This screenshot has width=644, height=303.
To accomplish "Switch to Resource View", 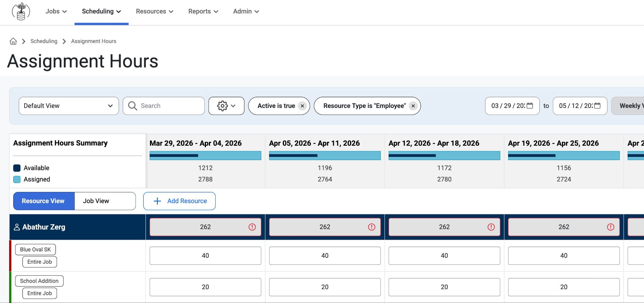I will point(44,201).
